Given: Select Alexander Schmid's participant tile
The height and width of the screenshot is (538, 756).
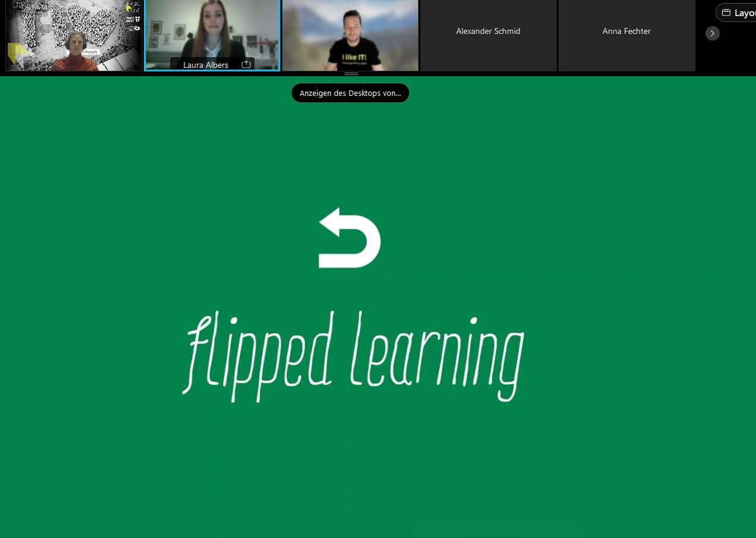Looking at the screenshot, I should (x=488, y=36).
